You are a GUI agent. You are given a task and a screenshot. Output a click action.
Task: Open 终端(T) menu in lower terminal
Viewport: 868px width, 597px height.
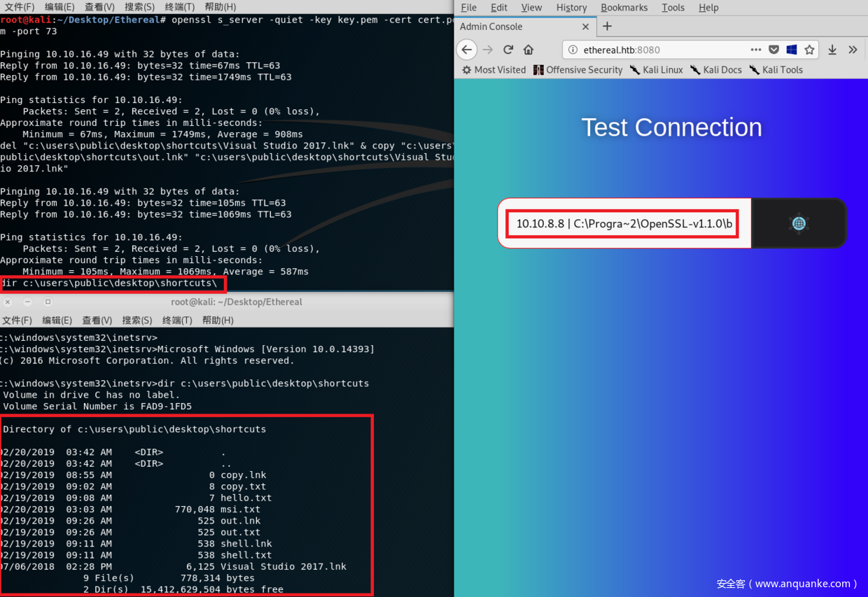pyautogui.click(x=177, y=320)
